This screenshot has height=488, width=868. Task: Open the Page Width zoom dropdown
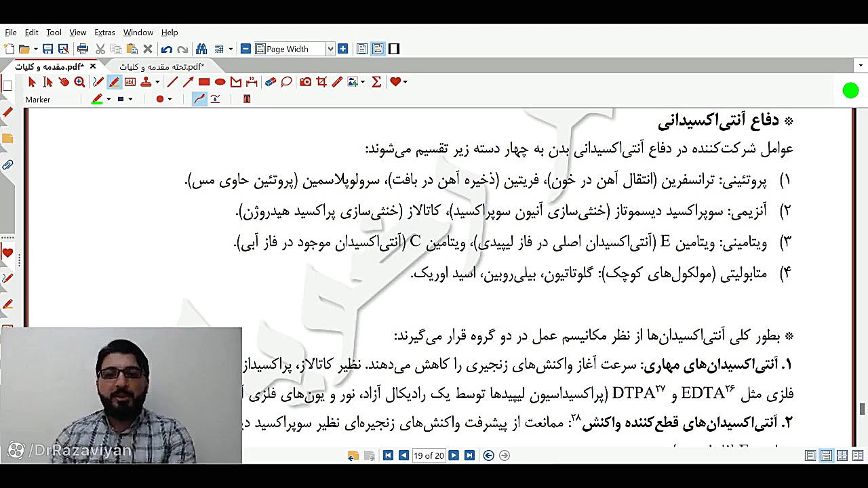pyautogui.click(x=330, y=49)
